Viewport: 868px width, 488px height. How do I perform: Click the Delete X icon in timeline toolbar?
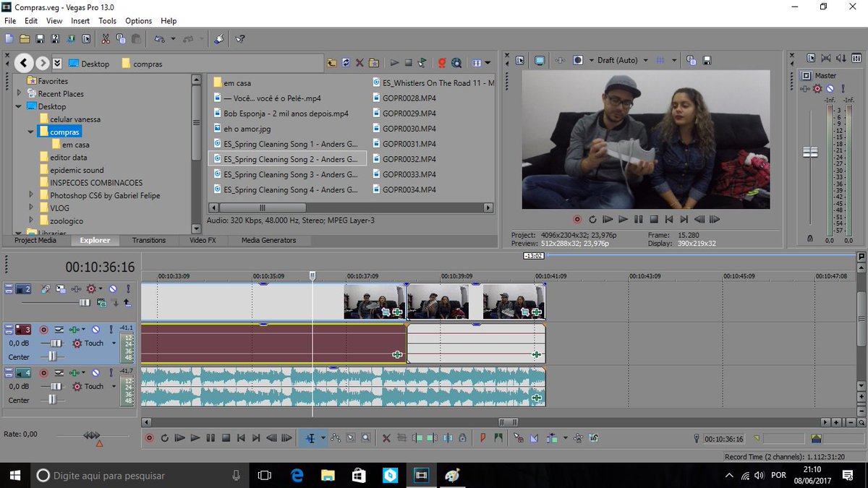[x=386, y=437]
